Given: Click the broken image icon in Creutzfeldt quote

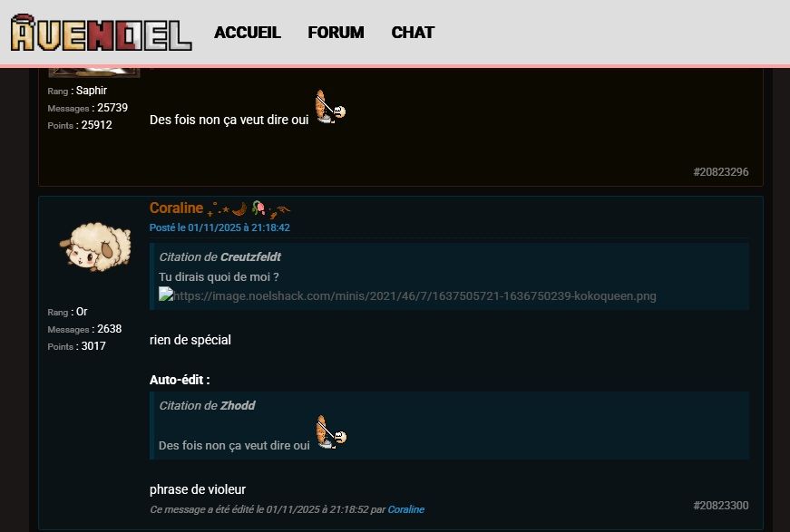Looking at the screenshot, I should pyautogui.click(x=166, y=294).
